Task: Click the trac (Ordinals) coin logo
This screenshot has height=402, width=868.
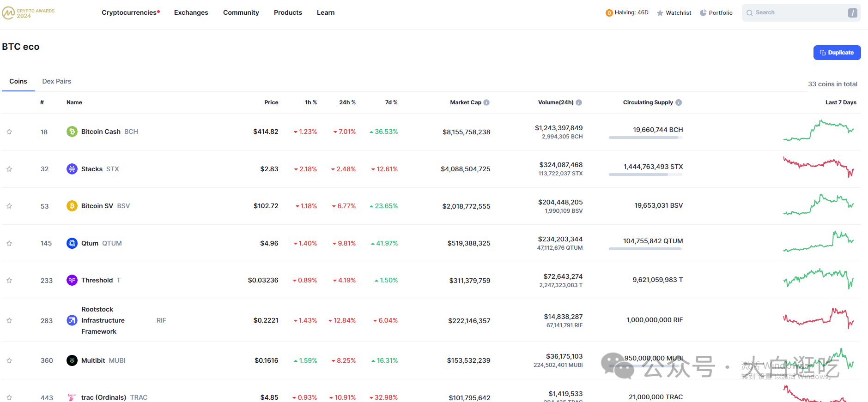Action: click(x=72, y=397)
